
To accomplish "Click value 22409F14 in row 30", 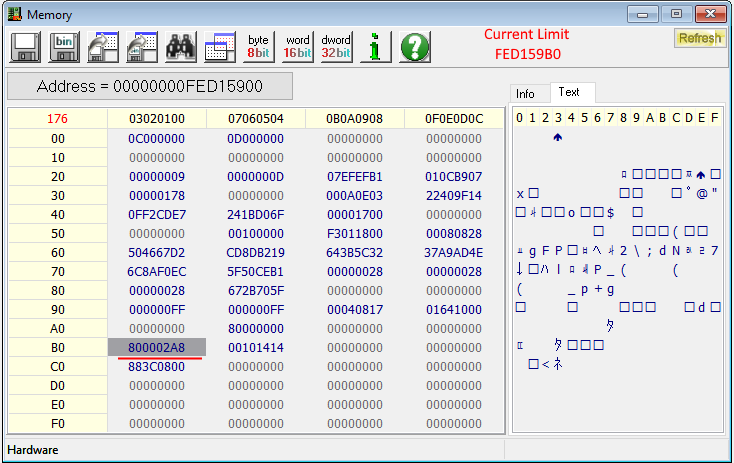I will coord(454,196).
